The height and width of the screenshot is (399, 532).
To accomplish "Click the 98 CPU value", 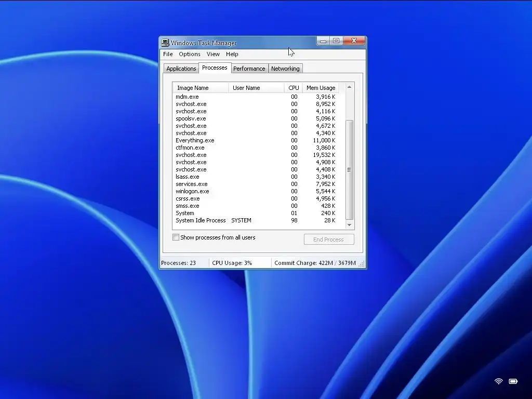I will click(x=294, y=220).
